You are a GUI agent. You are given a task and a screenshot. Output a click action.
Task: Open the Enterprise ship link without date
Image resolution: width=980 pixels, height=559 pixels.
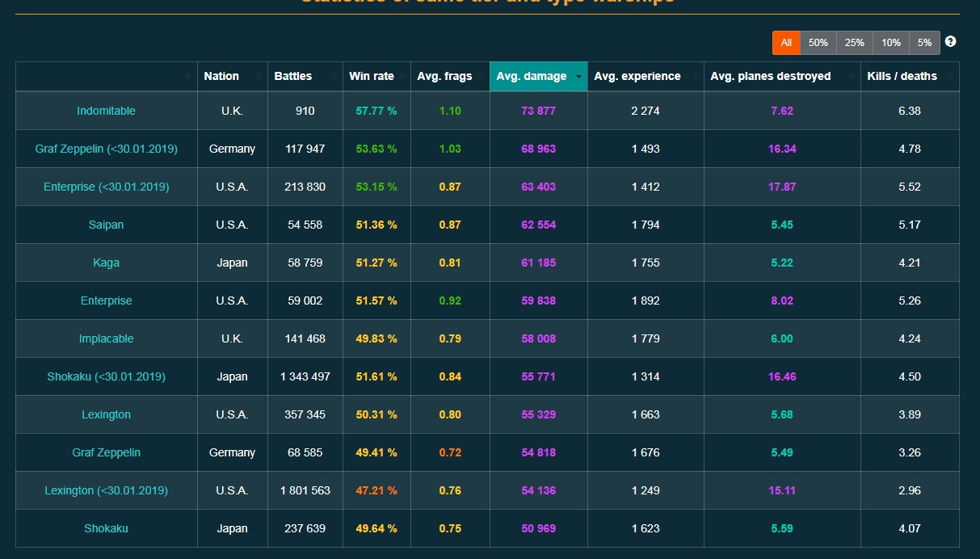[106, 301]
